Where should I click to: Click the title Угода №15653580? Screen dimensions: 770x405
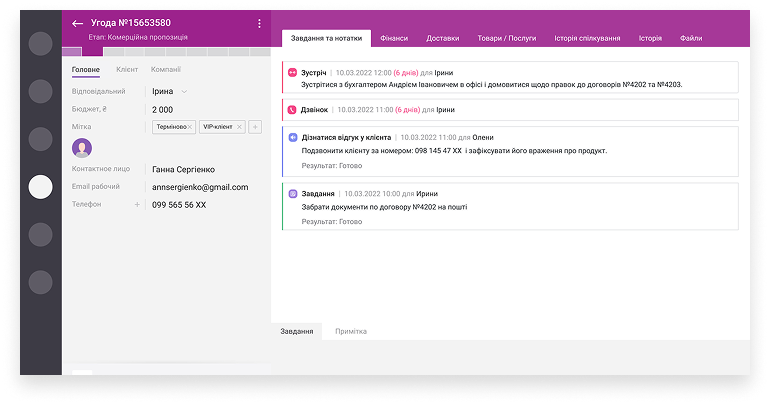[x=131, y=23]
